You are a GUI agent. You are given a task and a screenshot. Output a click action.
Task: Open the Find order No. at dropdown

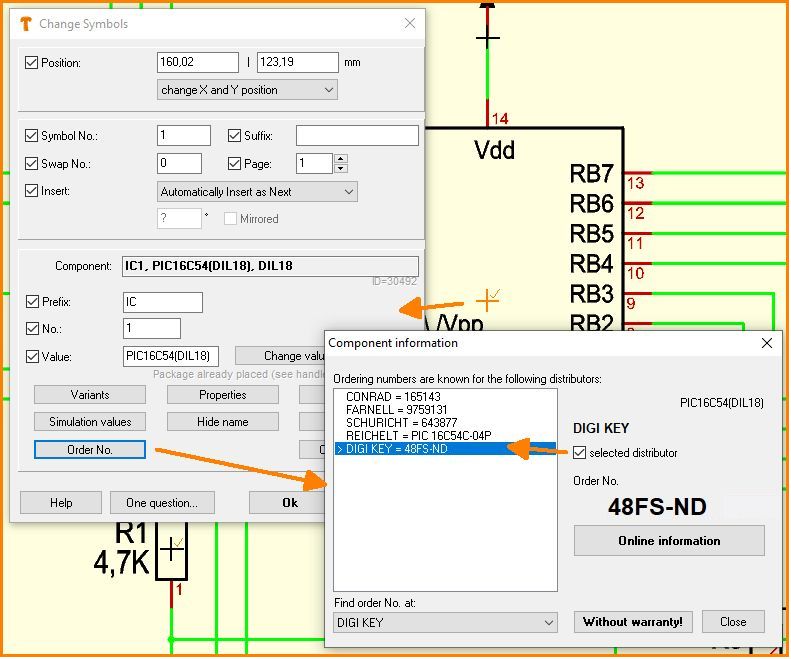tap(445, 623)
